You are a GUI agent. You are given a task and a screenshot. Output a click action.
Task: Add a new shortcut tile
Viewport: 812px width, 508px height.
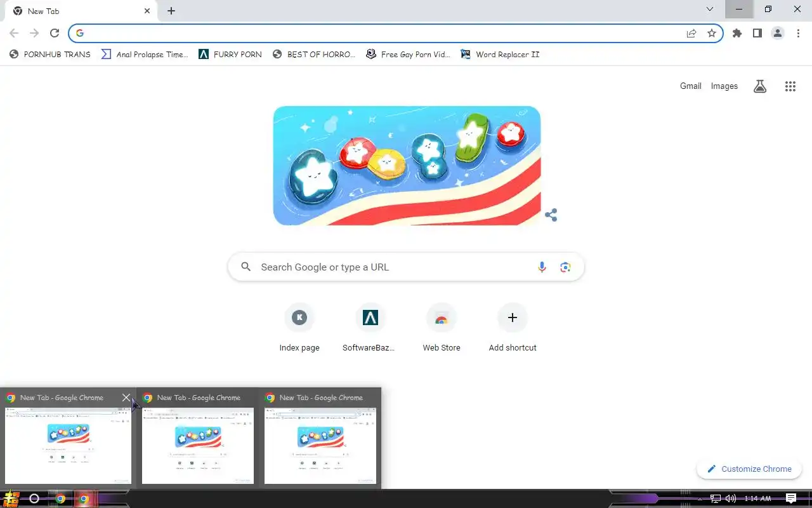513,328
